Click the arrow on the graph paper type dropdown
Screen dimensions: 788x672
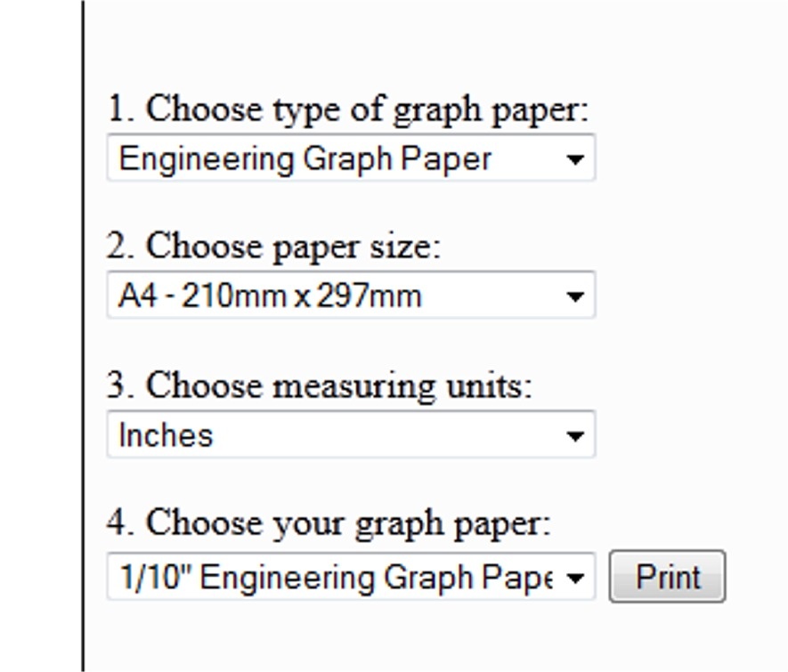tap(575, 160)
